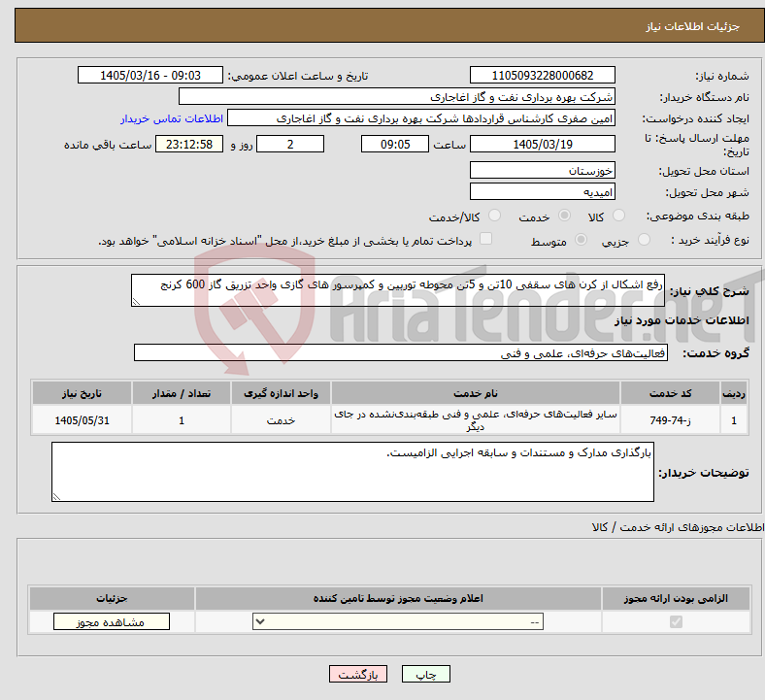
Task: Click the مشاهده مجوز button
Action: [112, 622]
